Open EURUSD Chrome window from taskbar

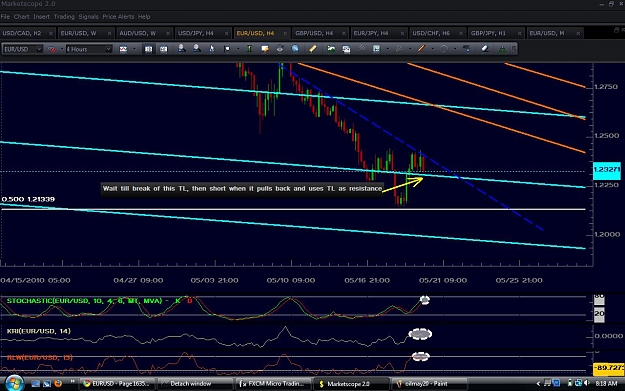tap(117, 383)
